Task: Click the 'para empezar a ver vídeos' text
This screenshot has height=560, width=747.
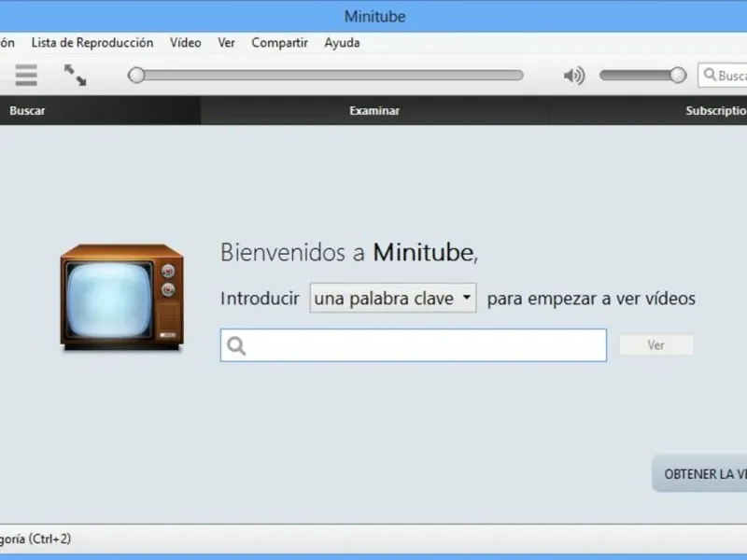Action: click(x=591, y=299)
